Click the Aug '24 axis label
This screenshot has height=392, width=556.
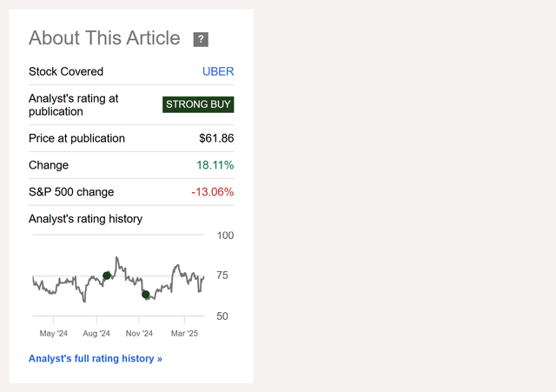point(96,333)
